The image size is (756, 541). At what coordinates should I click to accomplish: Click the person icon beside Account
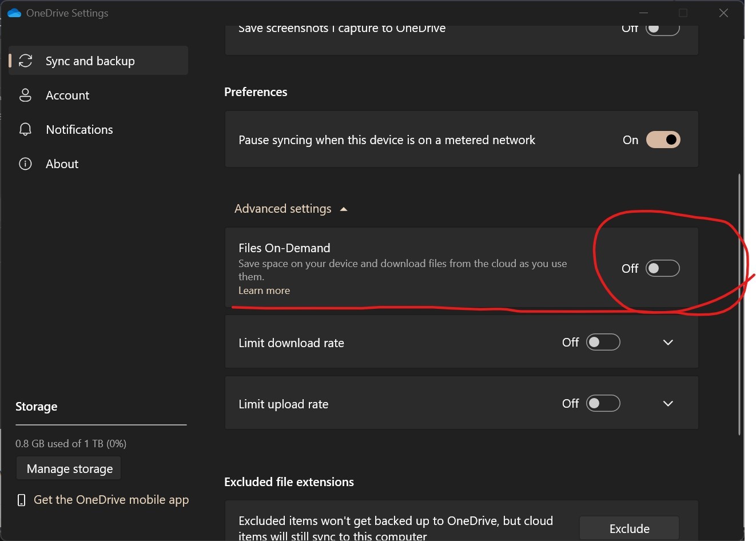pyautogui.click(x=25, y=95)
